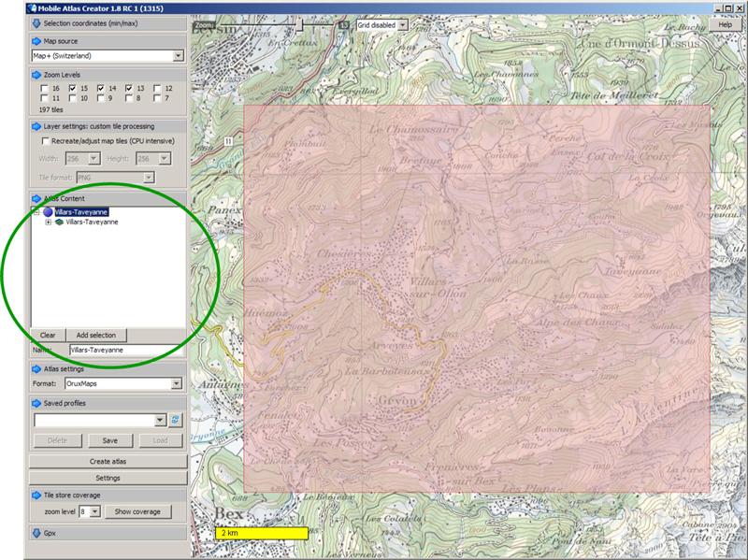The width and height of the screenshot is (748, 560).
Task: Open the Grid disabled dropdown
Action: (403, 25)
